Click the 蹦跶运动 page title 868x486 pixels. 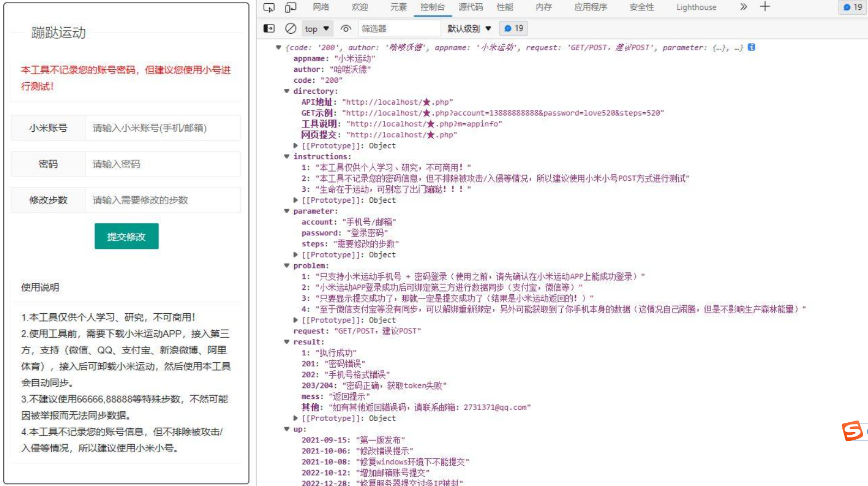pyautogui.click(x=59, y=33)
